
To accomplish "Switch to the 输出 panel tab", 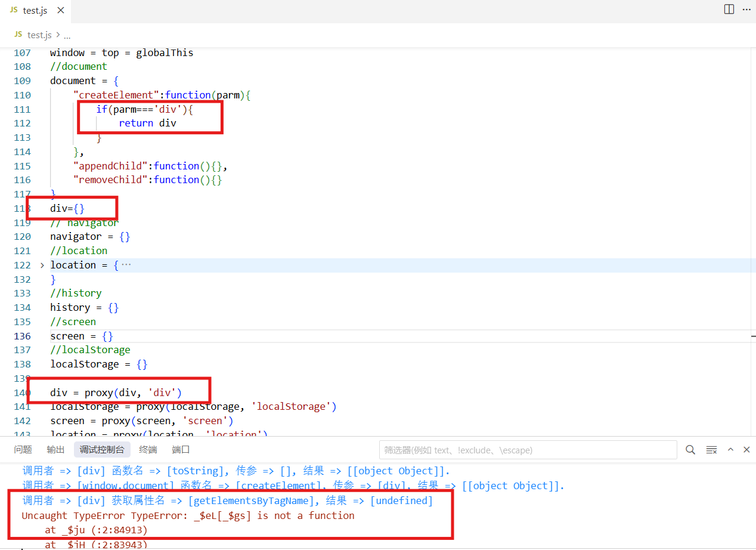I will [55, 450].
